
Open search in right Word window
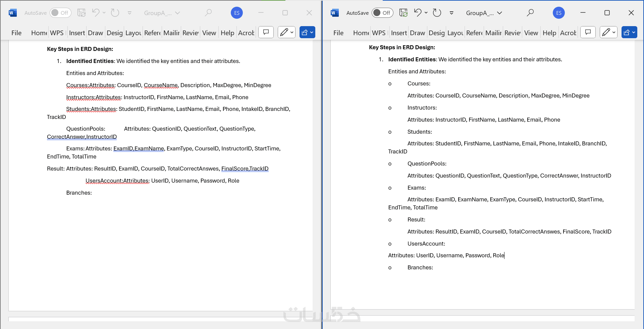(x=530, y=13)
